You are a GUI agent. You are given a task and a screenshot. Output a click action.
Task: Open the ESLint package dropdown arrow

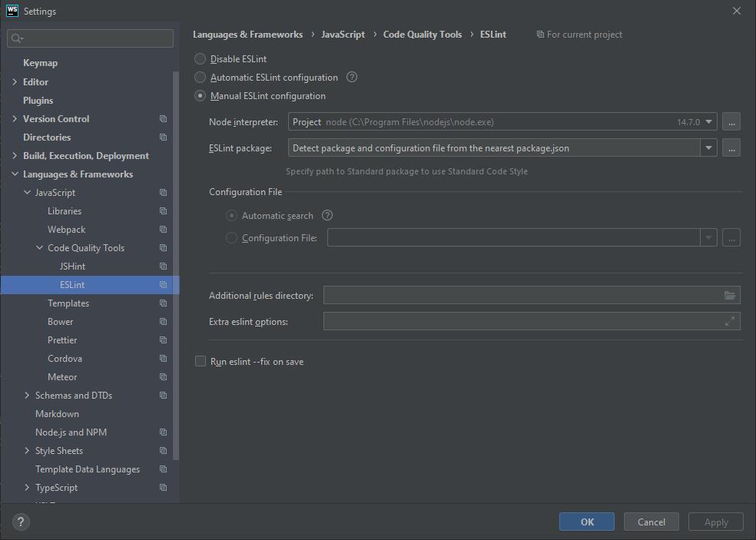click(x=708, y=148)
